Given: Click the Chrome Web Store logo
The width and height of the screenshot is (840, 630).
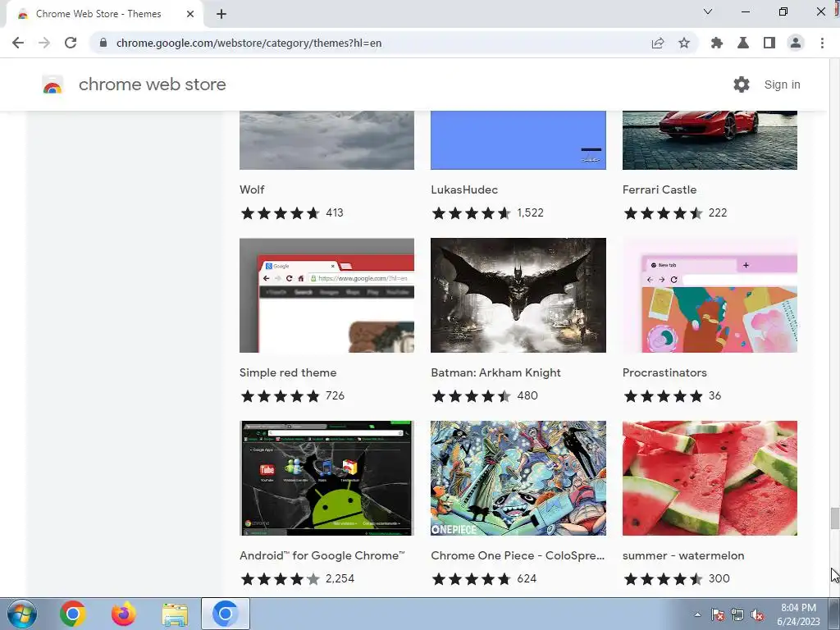Looking at the screenshot, I should [x=52, y=84].
